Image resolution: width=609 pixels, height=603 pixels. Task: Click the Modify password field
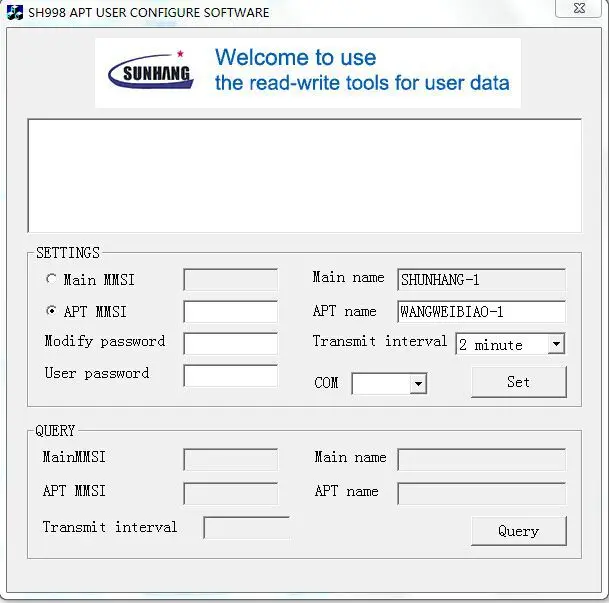231,343
